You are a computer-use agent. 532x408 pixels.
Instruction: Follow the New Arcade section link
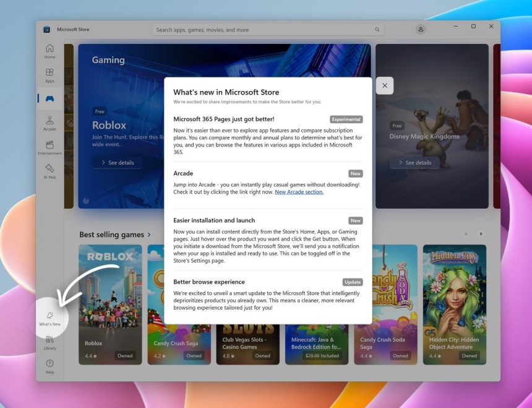pos(299,192)
